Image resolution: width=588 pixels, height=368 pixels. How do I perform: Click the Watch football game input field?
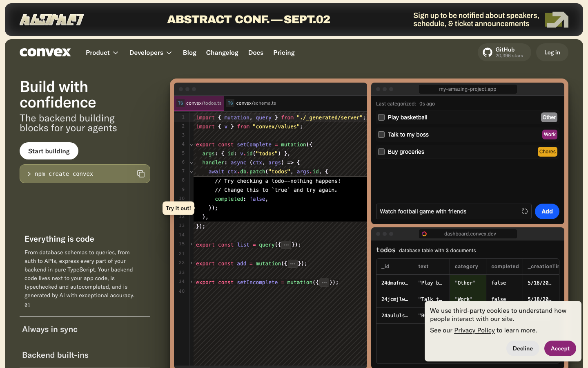[454, 211]
